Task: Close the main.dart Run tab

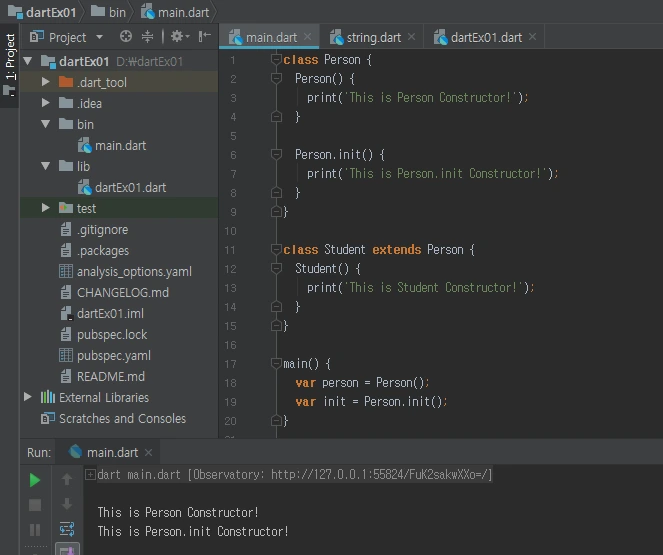Action: [148, 453]
